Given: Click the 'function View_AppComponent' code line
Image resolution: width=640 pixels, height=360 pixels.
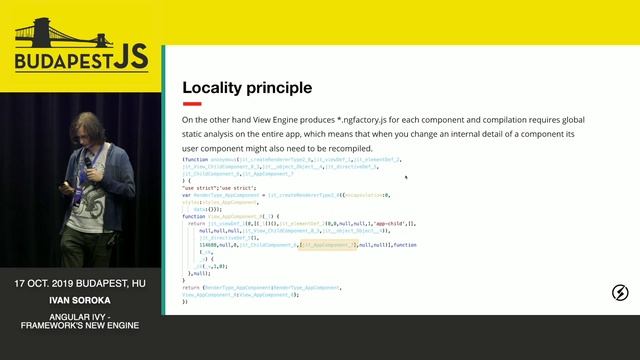Looking at the screenshot, I should pyautogui.click(x=231, y=216).
